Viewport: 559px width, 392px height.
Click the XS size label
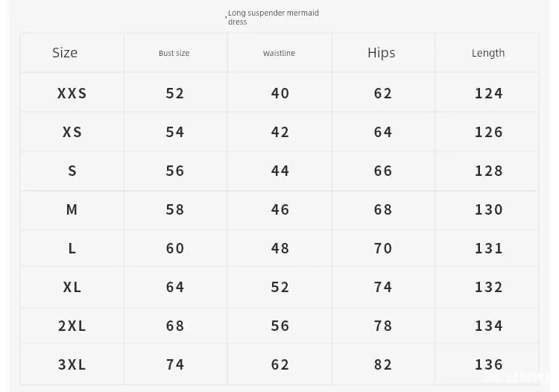tap(72, 132)
